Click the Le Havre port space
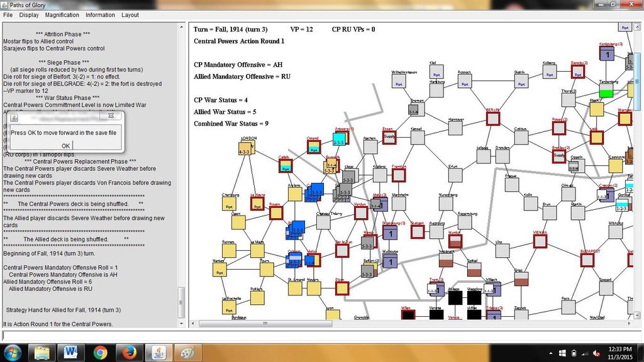 (x=257, y=204)
